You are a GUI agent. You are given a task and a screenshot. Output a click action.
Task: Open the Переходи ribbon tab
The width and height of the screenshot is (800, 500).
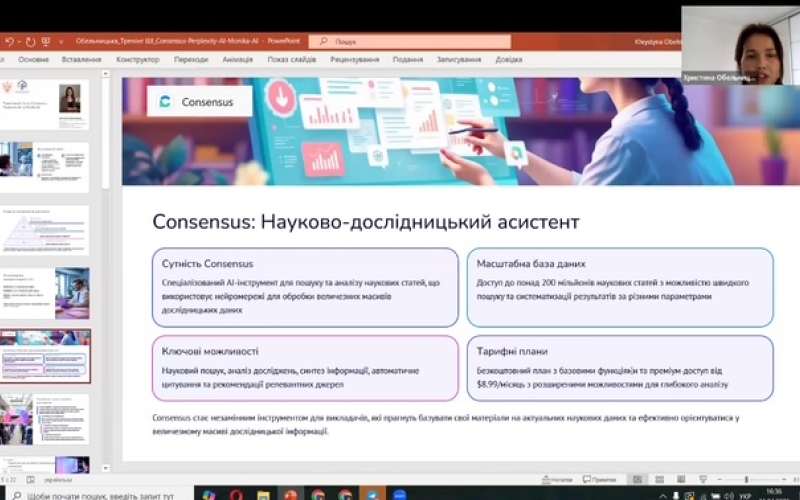pos(191,59)
